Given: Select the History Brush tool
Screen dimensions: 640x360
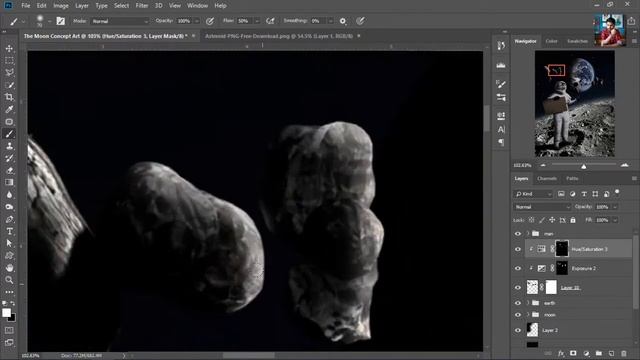Looking at the screenshot, I should [x=9, y=158].
